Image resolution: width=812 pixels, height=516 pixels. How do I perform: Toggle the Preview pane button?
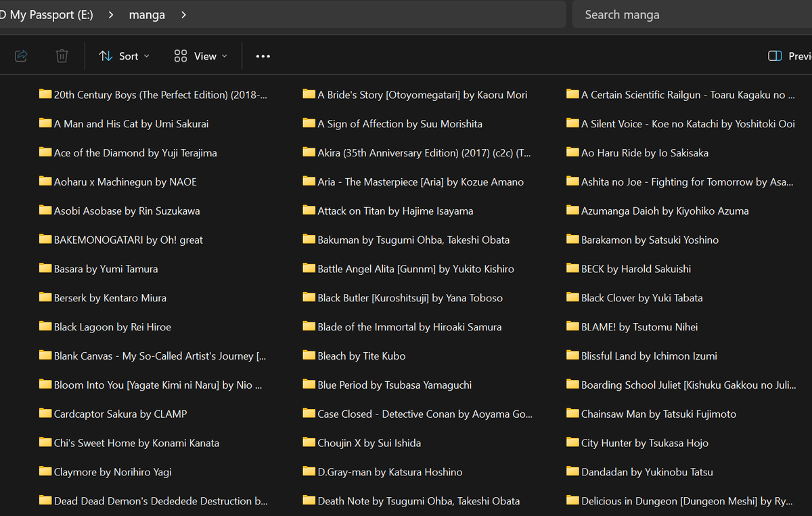790,56
